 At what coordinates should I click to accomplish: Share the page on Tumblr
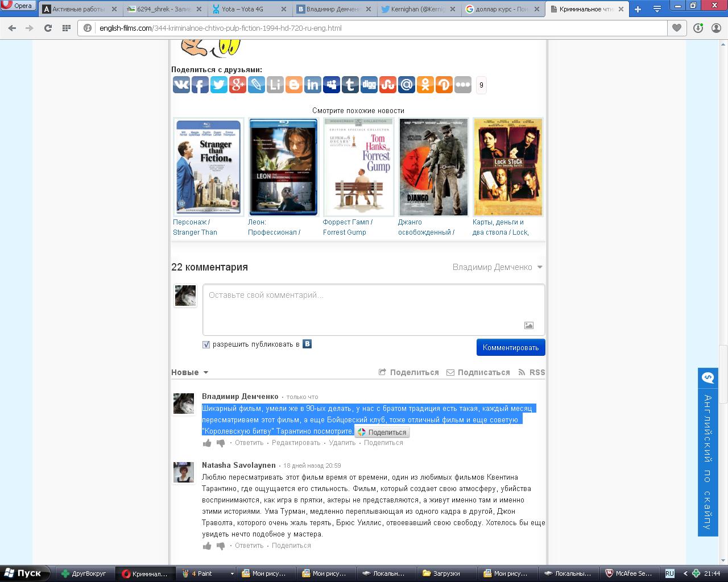tap(350, 85)
